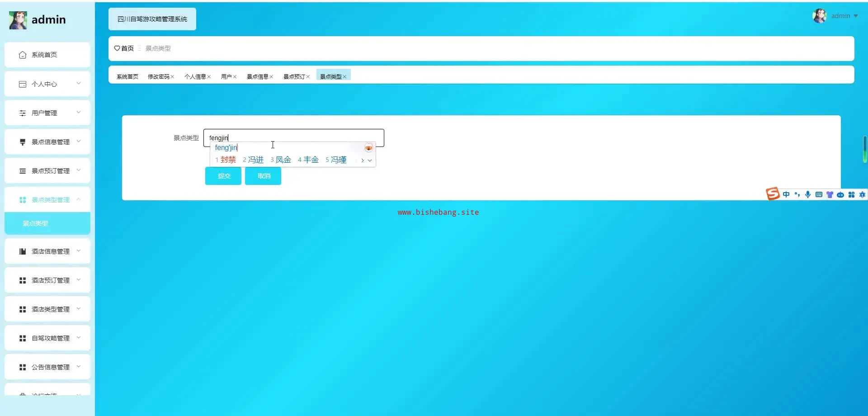Expand the 景点信息管理 chevron
The image size is (868, 416).
click(79, 142)
